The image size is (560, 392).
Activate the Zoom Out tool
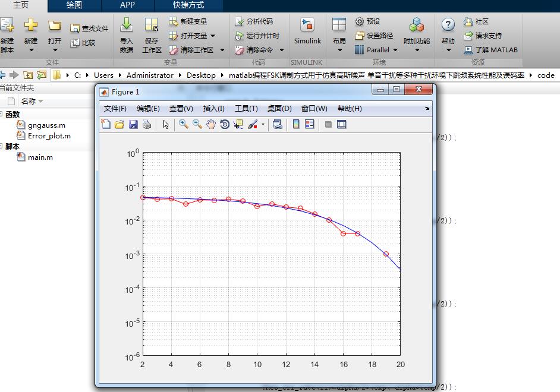[197, 124]
